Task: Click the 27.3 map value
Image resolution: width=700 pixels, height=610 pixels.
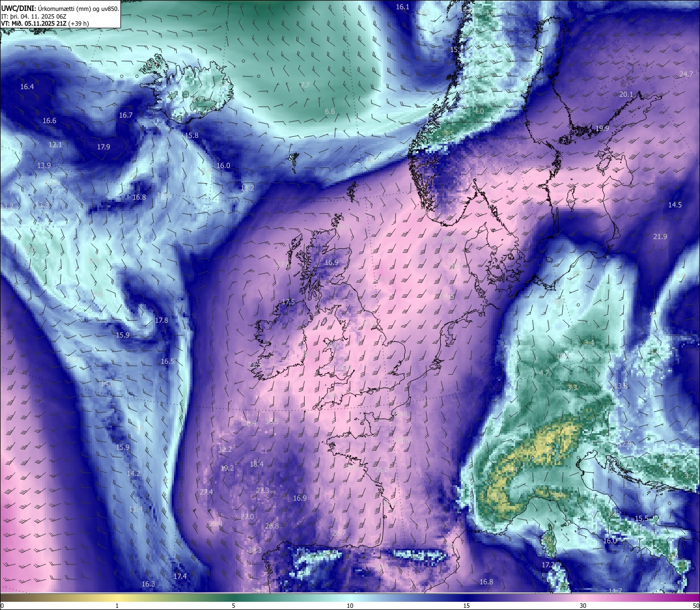Action: point(262,491)
